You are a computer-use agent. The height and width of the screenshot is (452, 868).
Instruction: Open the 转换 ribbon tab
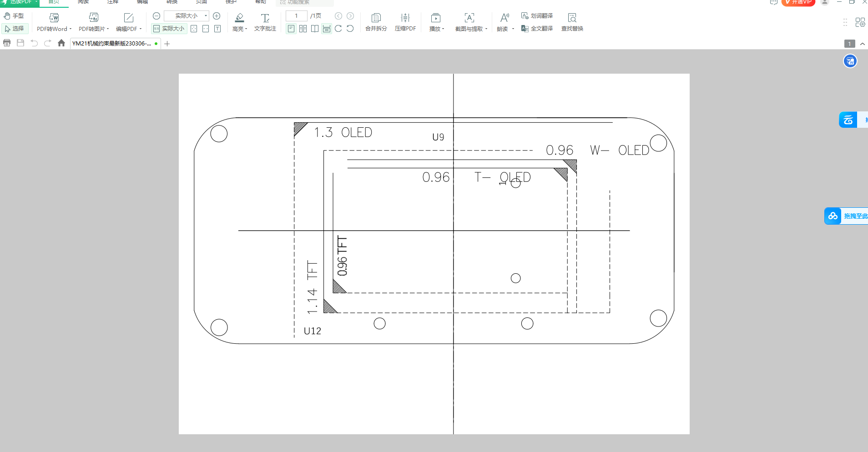pyautogui.click(x=172, y=2)
